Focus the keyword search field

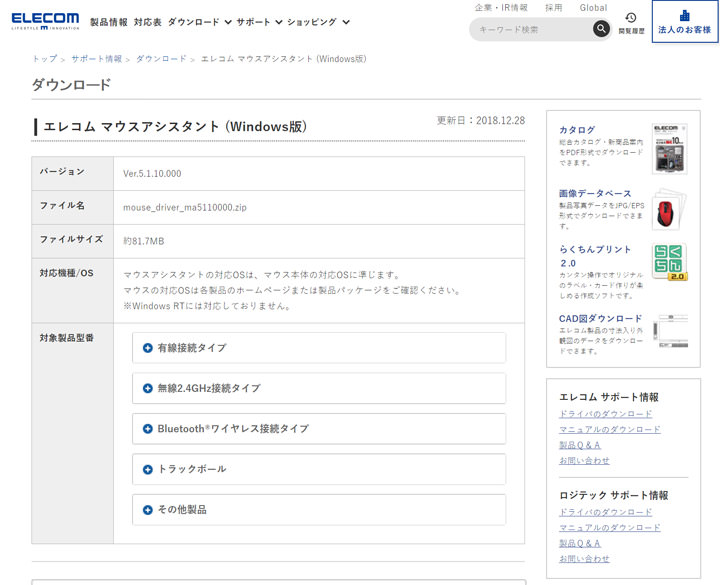533,29
